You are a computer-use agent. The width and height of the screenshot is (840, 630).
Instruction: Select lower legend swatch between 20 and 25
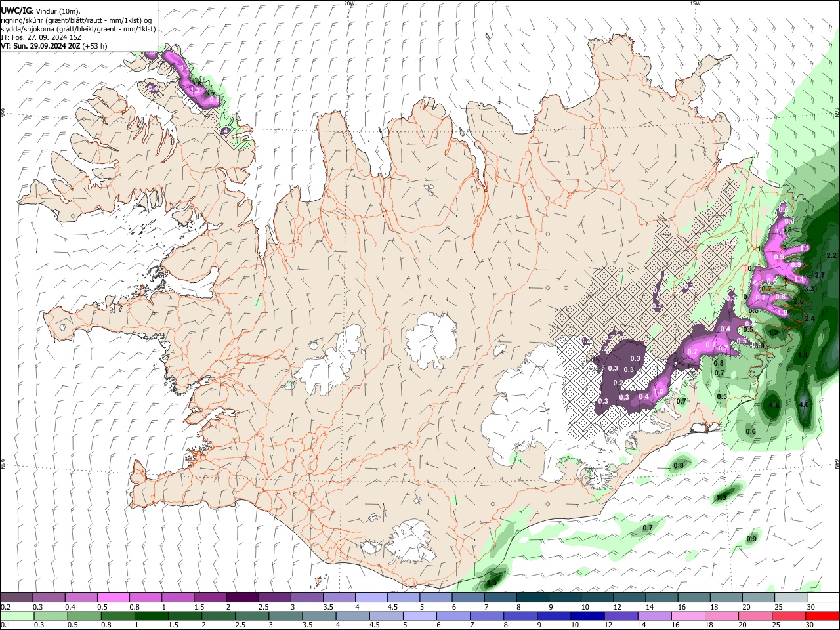point(756,616)
